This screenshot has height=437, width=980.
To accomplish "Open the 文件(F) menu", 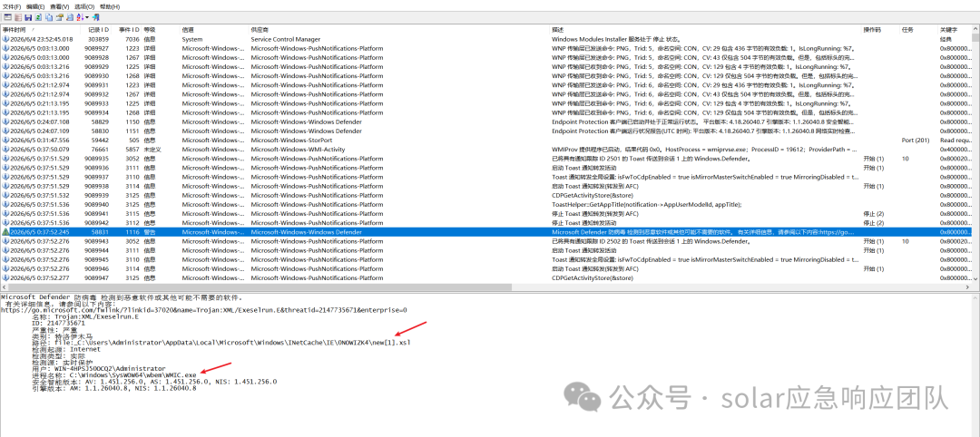I will (12, 6).
